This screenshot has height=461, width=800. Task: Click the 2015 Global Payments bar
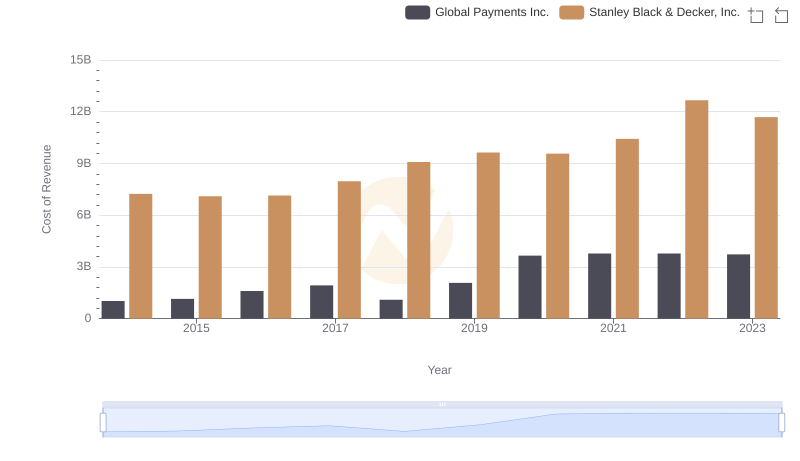(183, 309)
